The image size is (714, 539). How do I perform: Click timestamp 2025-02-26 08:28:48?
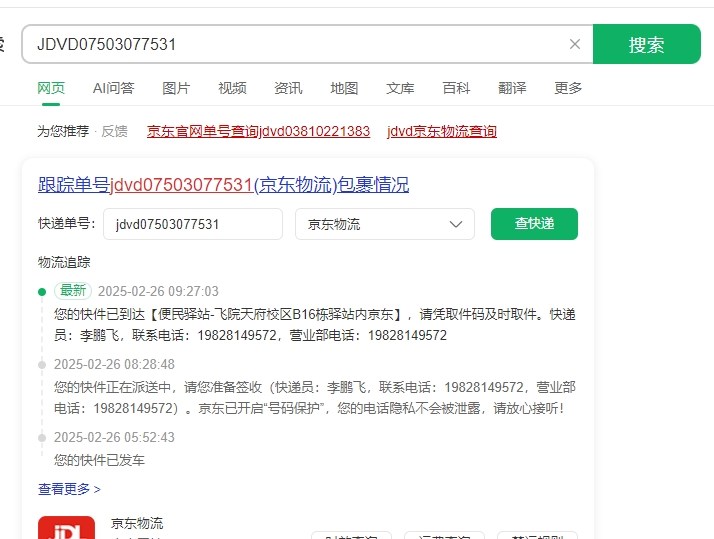pos(114,364)
